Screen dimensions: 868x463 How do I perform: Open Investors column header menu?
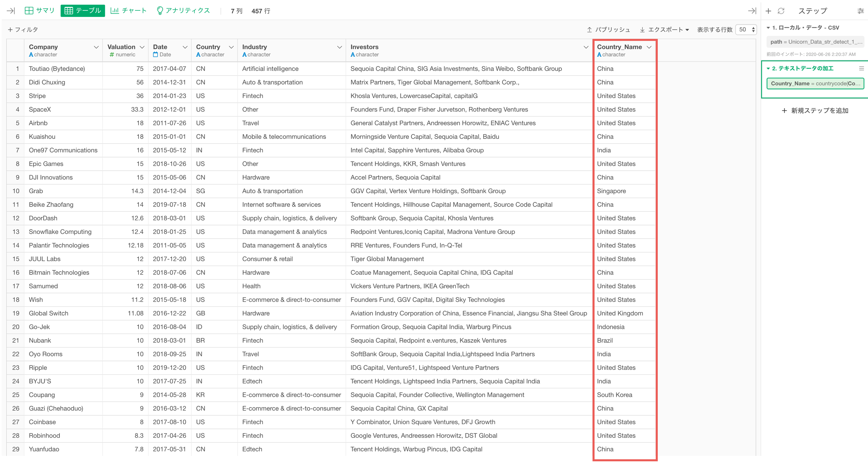click(x=586, y=47)
